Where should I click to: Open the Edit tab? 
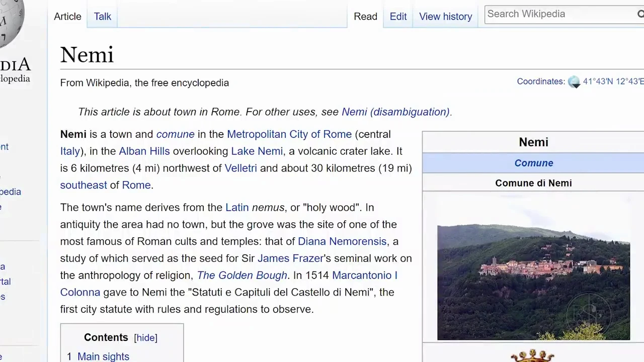398,16
